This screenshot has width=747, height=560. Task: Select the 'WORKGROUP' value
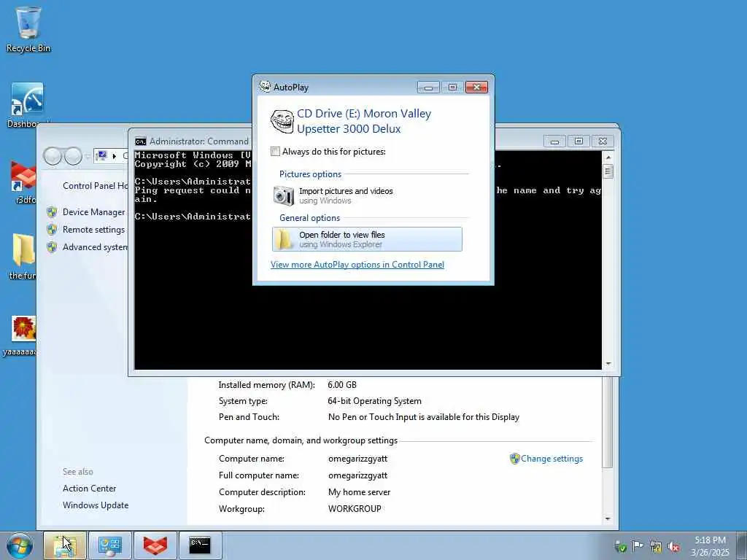click(355, 508)
